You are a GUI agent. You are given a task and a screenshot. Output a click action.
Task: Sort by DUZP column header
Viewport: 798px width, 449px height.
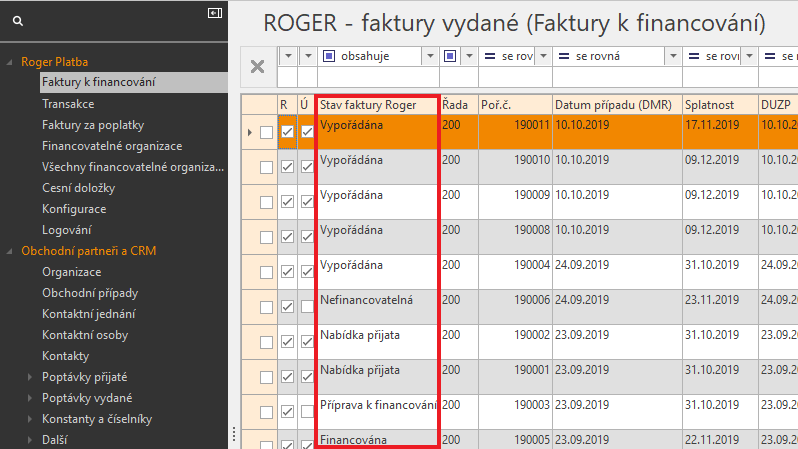pyautogui.click(x=778, y=105)
